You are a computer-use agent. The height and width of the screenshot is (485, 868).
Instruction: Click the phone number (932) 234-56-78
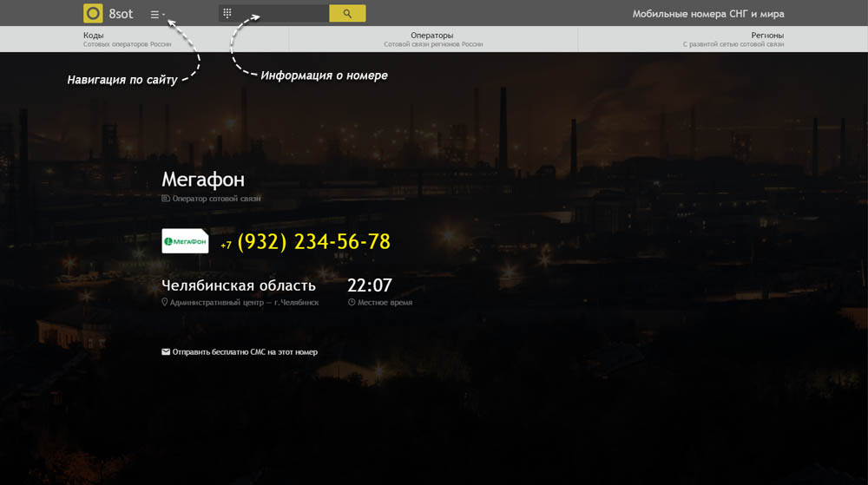(313, 242)
